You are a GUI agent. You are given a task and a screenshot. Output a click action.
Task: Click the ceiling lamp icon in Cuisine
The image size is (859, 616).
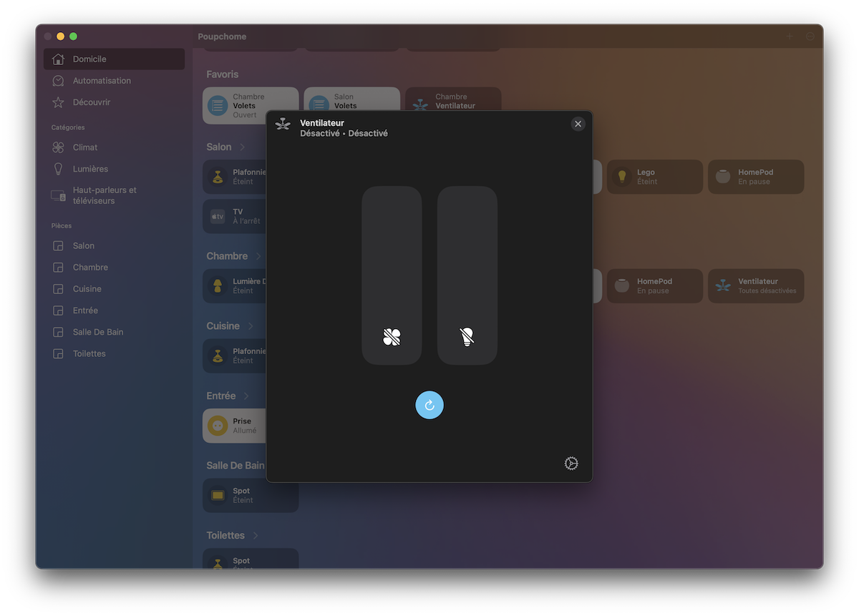click(218, 356)
